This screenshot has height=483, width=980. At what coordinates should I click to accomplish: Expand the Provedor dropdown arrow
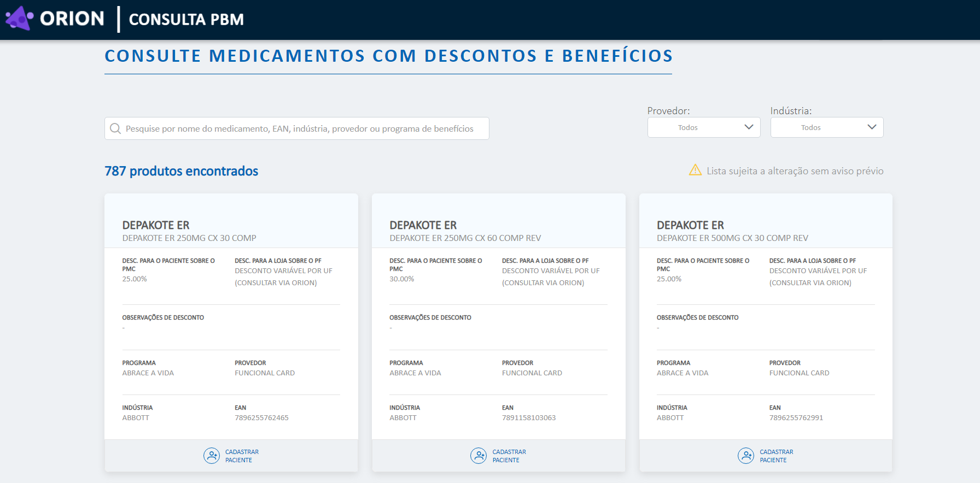749,127
